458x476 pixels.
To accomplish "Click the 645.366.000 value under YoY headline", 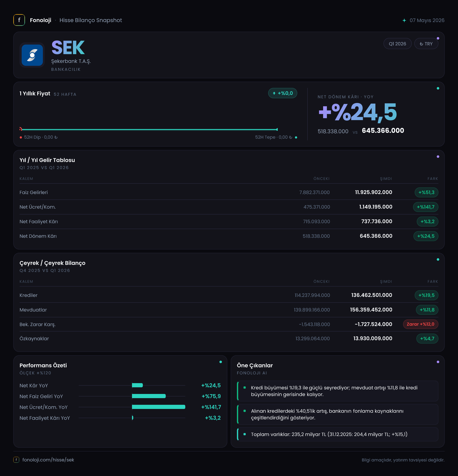I will click(x=383, y=131).
